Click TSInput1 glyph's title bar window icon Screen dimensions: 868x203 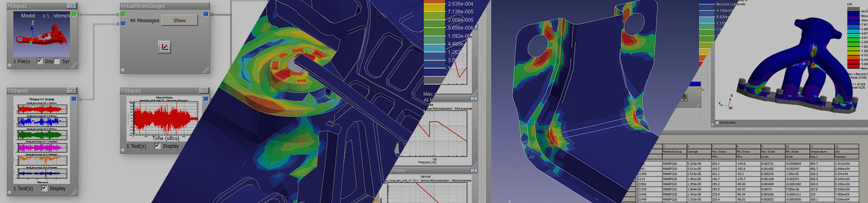tap(203, 91)
